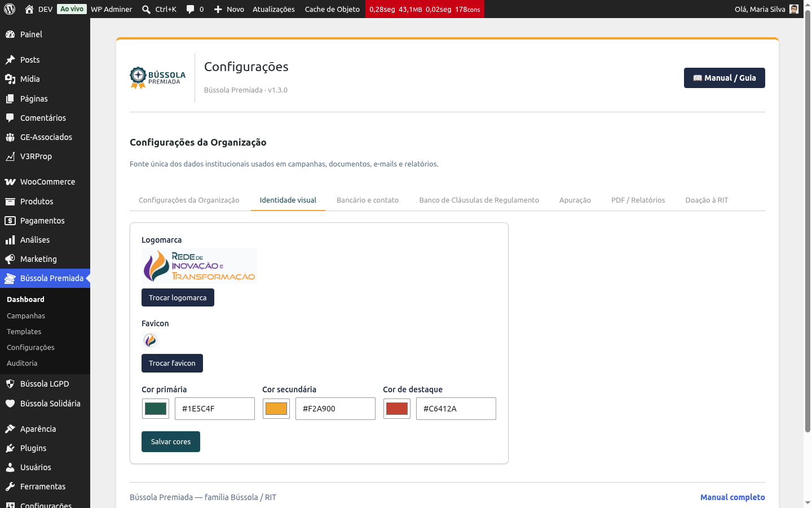Viewport: 812px width, 508px height.
Task: Open the PDF / Relatórios tab
Action: [x=638, y=200]
